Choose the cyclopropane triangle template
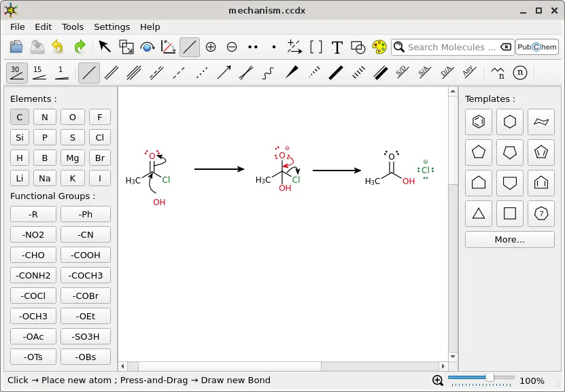 pyautogui.click(x=479, y=214)
